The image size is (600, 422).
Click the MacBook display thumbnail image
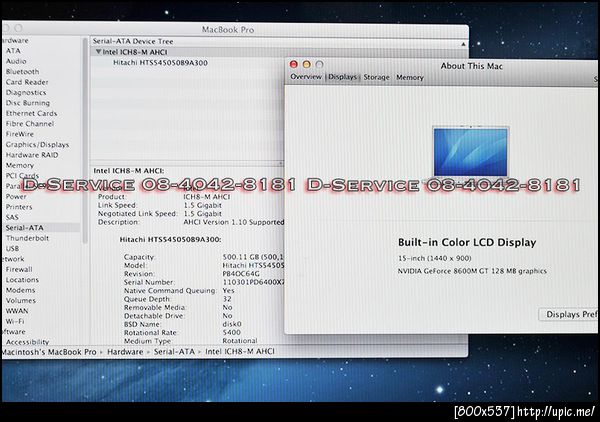point(471,152)
